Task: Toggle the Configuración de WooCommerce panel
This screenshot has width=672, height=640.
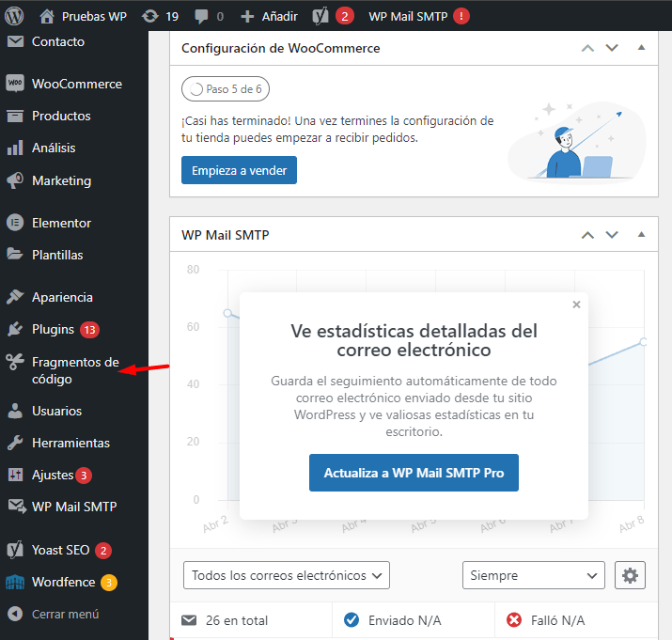Action: point(641,48)
